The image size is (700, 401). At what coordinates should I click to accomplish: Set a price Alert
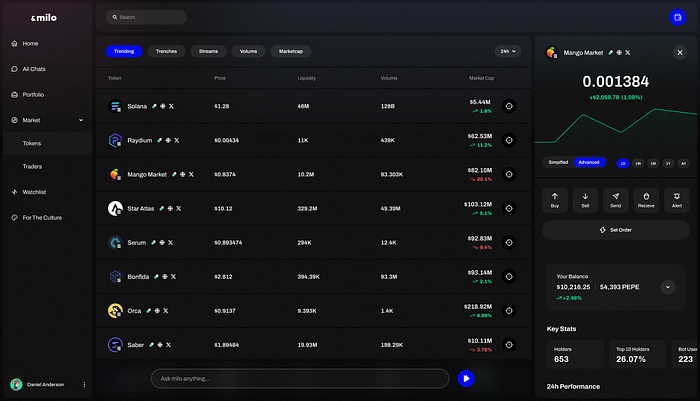(x=677, y=199)
